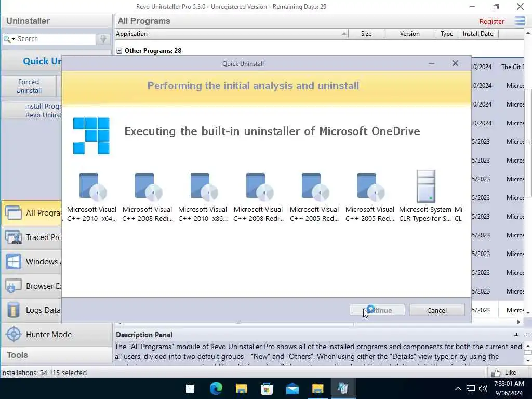Select Microsoft System CLR Types server icon
The width and height of the screenshot is (532, 399).
point(426,187)
